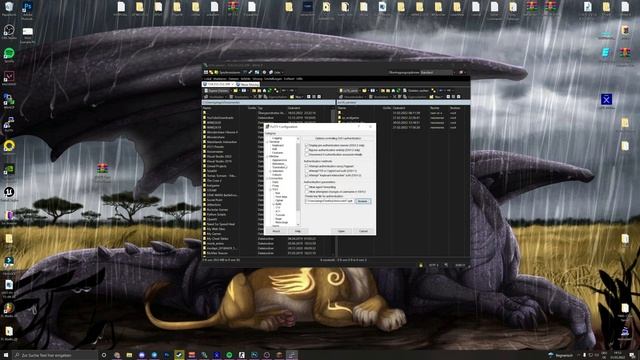
Task: Click the taskbar search box
Action: pyautogui.click(x=56, y=355)
